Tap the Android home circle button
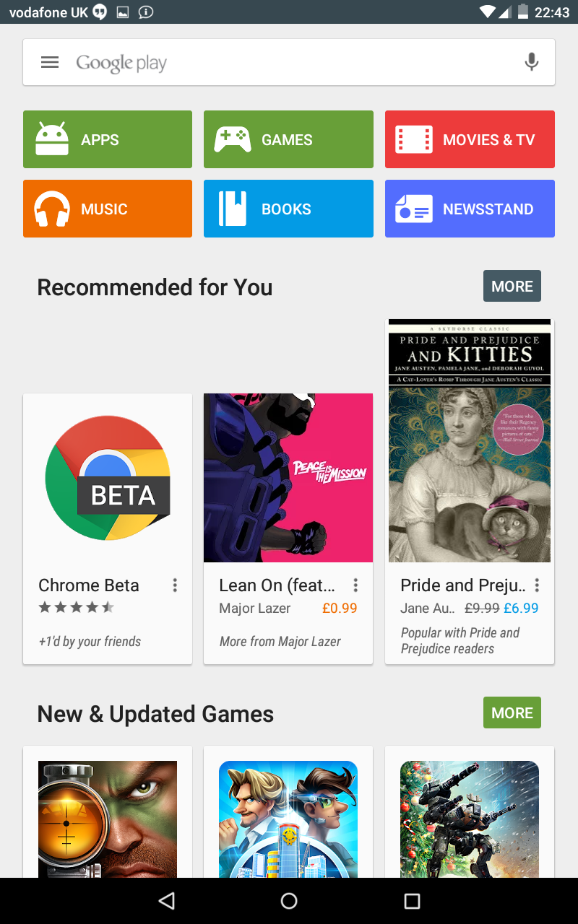This screenshot has height=924, width=578. (289, 900)
